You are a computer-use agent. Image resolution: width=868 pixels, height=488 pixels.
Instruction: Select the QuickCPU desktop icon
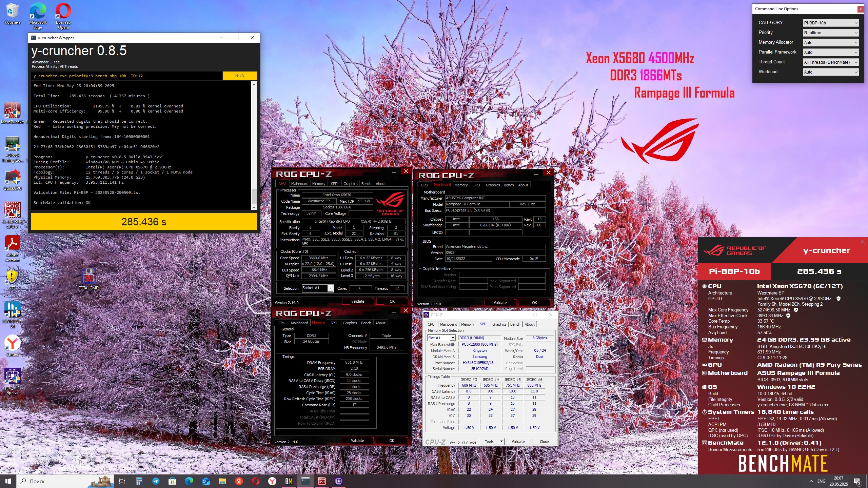point(13,180)
